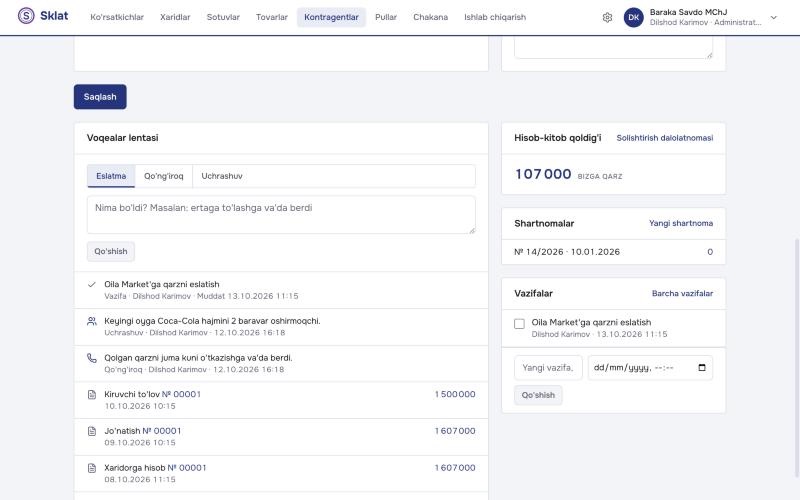Click checkmark icon of Oila Market task event
The height and width of the screenshot is (500, 800).
tap(92, 285)
